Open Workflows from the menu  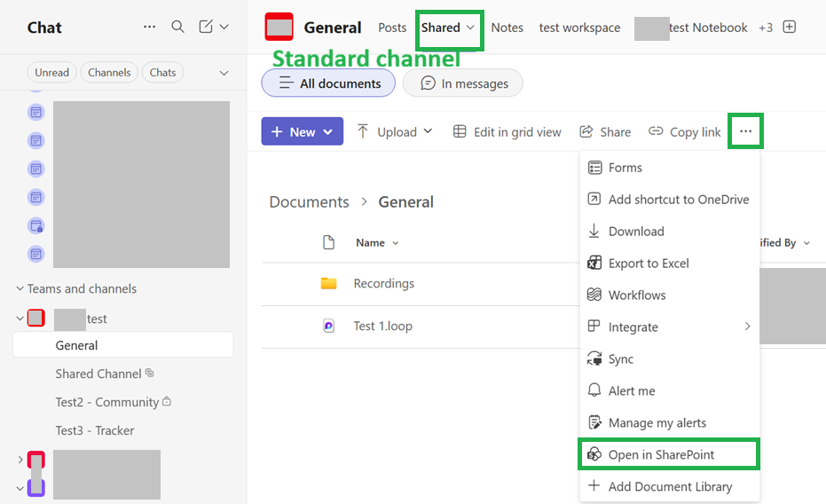coord(670,295)
